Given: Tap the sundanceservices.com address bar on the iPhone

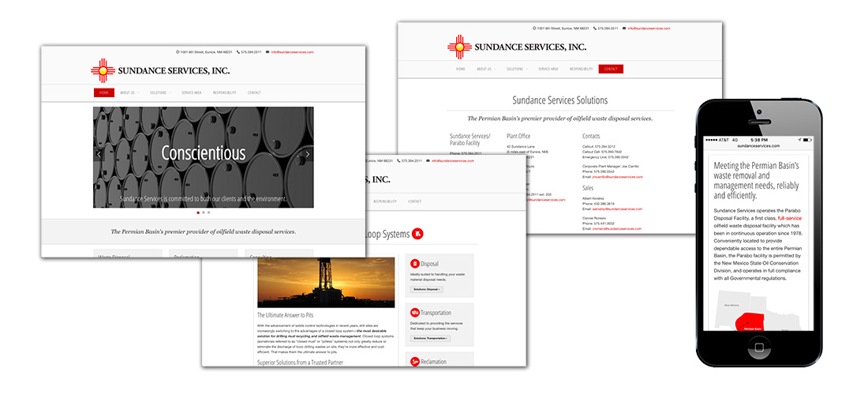Looking at the screenshot, I should tap(758, 145).
